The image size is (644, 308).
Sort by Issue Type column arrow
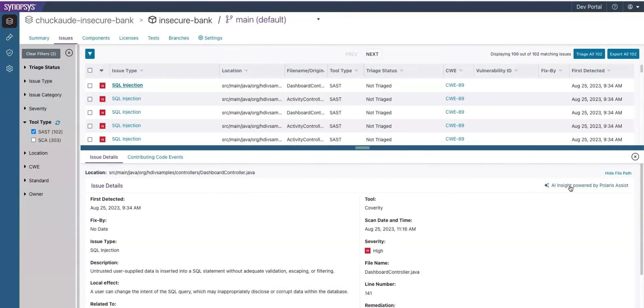[141, 71]
